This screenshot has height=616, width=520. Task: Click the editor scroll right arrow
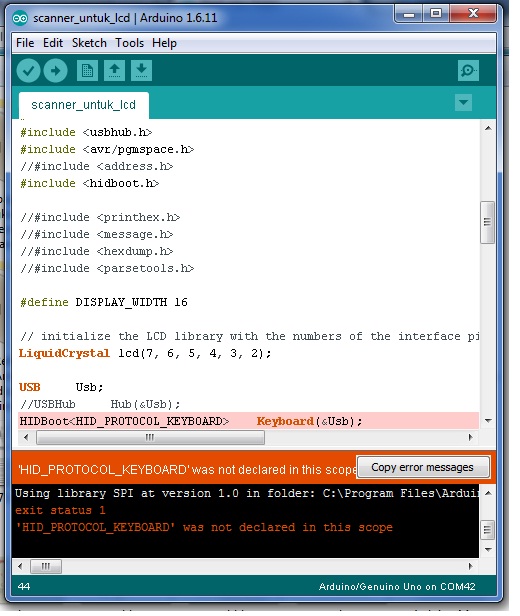click(471, 437)
